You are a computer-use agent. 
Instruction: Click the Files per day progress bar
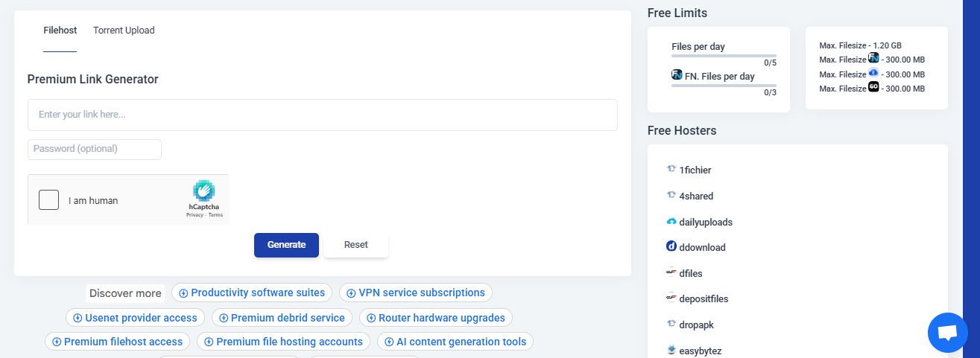(x=724, y=56)
